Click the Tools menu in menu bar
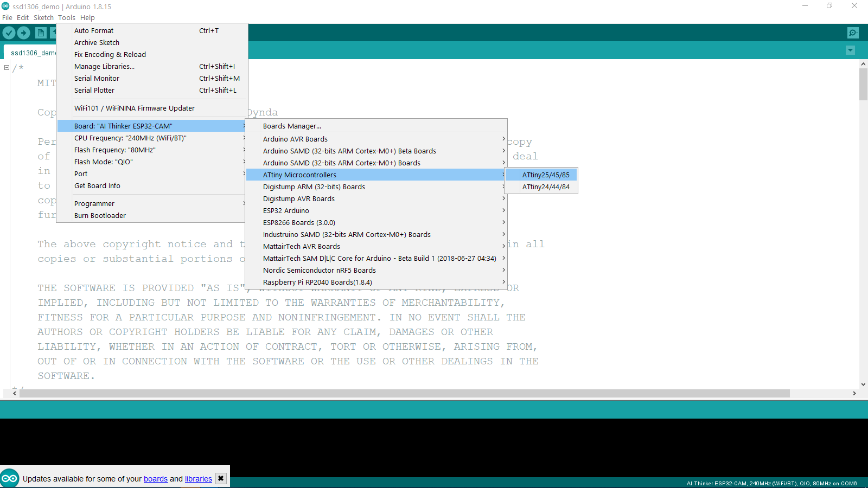Viewport: 868px width, 488px height. pyautogui.click(x=67, y=17)
